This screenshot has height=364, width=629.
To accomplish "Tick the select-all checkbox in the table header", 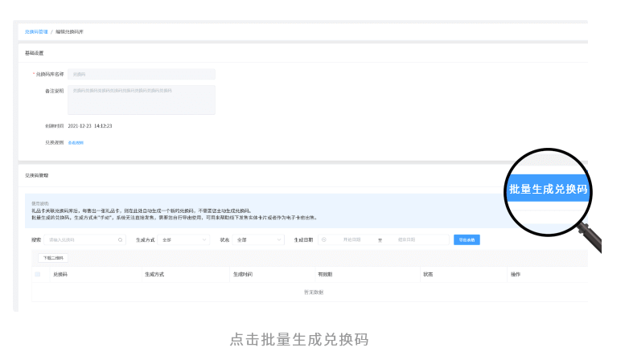I will coord(38,274).
